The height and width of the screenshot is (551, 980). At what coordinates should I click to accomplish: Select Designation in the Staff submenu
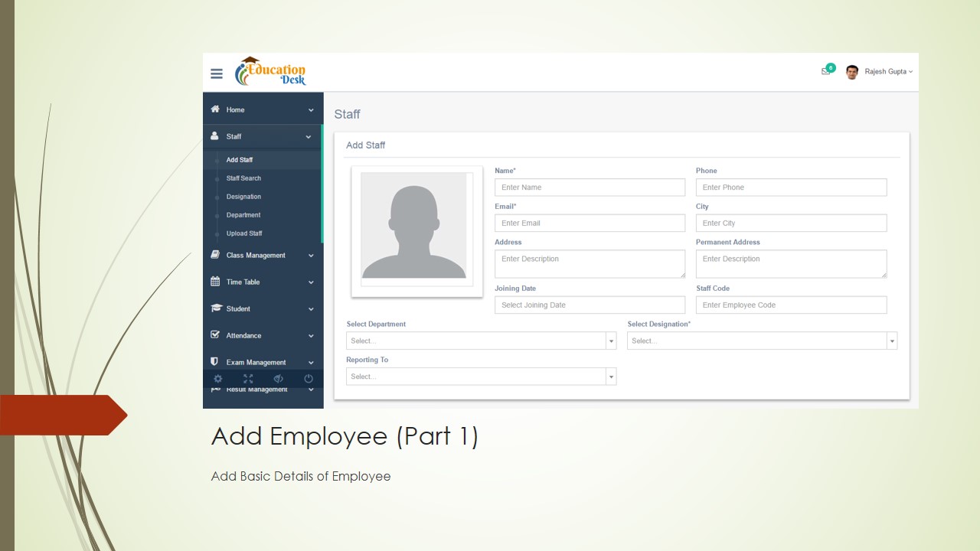(x=243, y=197)
